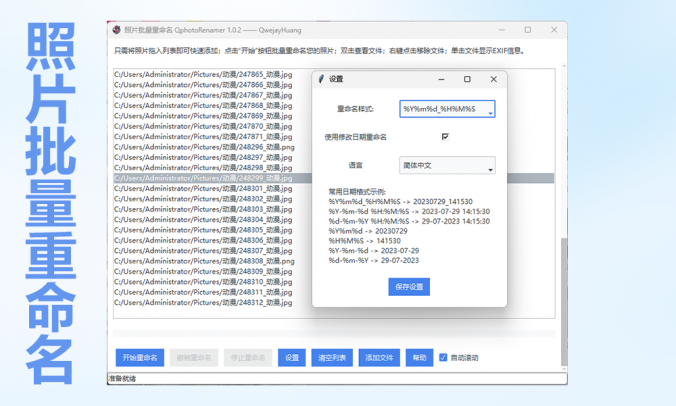Select file 248298_动漫.jpg in the list
The height and width of the screenshot is (406, 676).
pyautogui.click(x=203, y=168)
